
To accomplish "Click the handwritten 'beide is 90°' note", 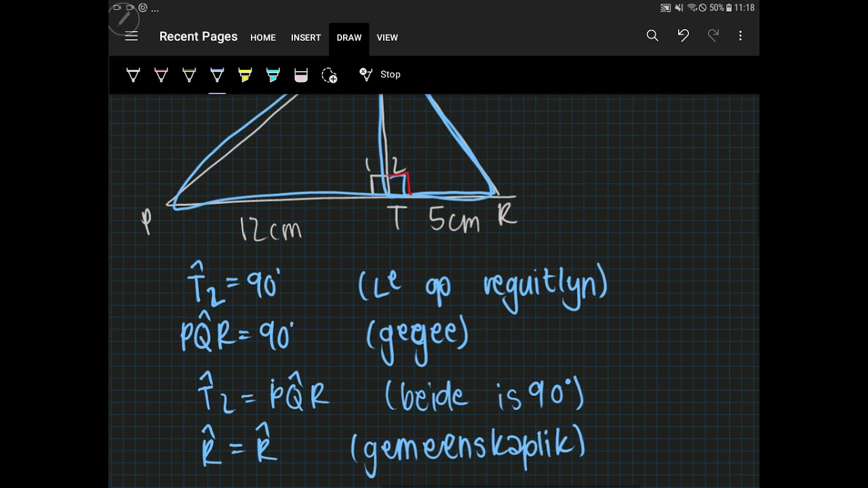I will [485, 395].
